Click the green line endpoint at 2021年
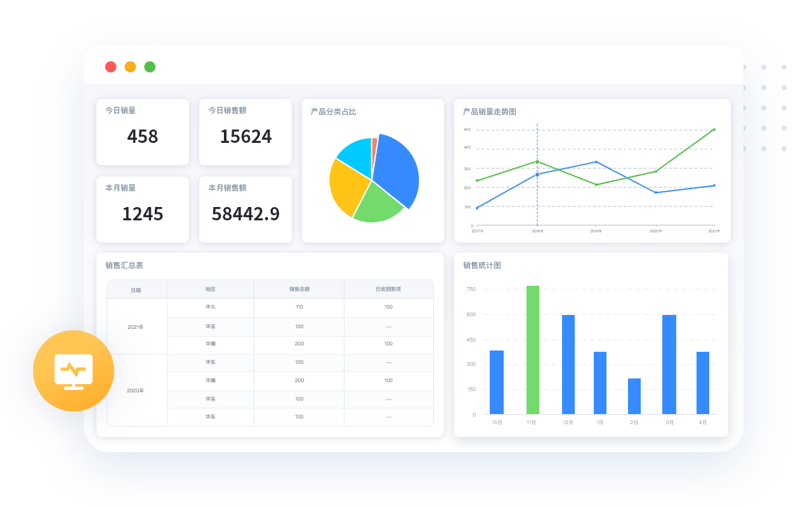Image resolution: width=812 pixels, height=508 pixels. click(x=714, y=130)
